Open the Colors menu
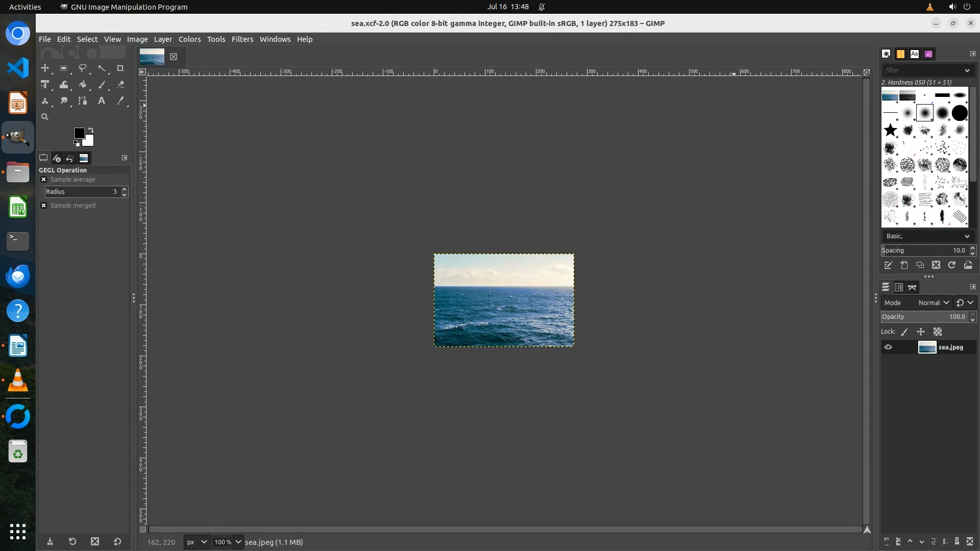This screenshot has width=980, height=551. click(x=189, y=39)
